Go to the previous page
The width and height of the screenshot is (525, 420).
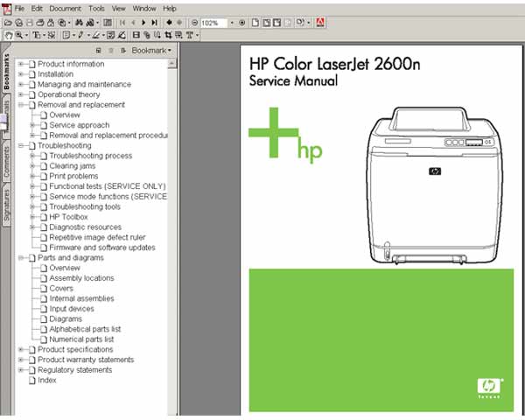(133, 23)
